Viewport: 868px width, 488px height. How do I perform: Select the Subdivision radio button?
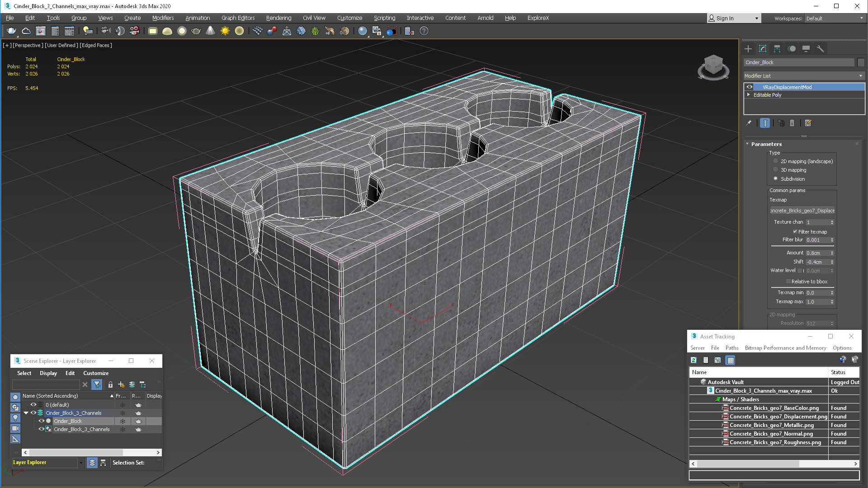coord(776,178)
